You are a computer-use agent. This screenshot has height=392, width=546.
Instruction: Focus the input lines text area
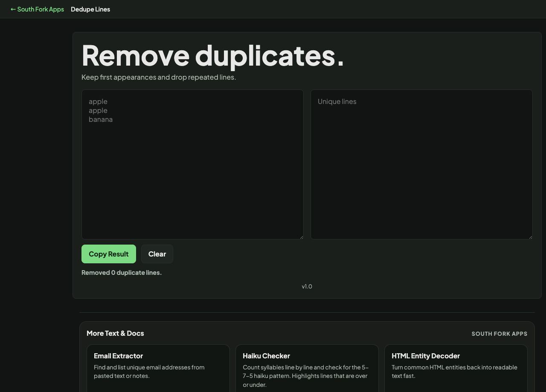[192, 164]
